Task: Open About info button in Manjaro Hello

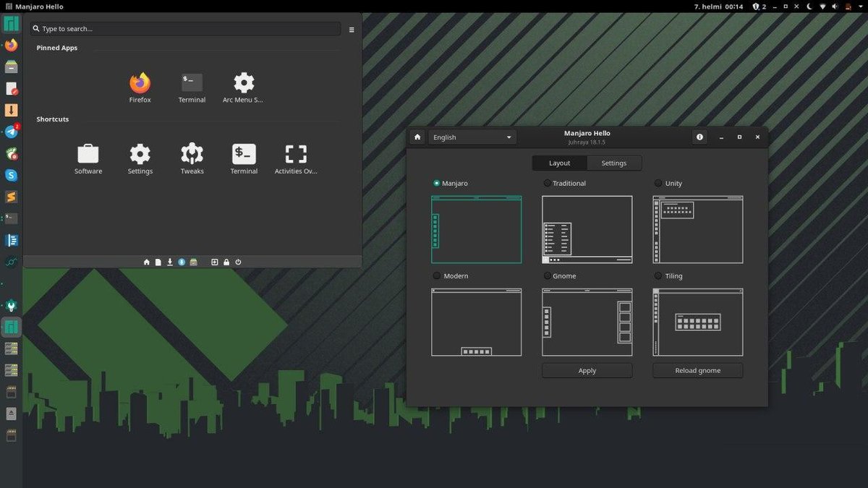Action: point(699,137)
